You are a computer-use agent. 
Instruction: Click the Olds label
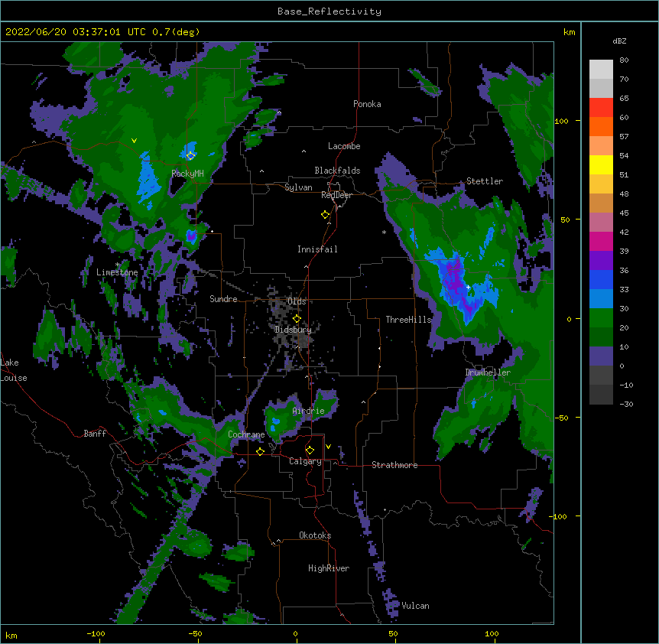coord(297,301)
